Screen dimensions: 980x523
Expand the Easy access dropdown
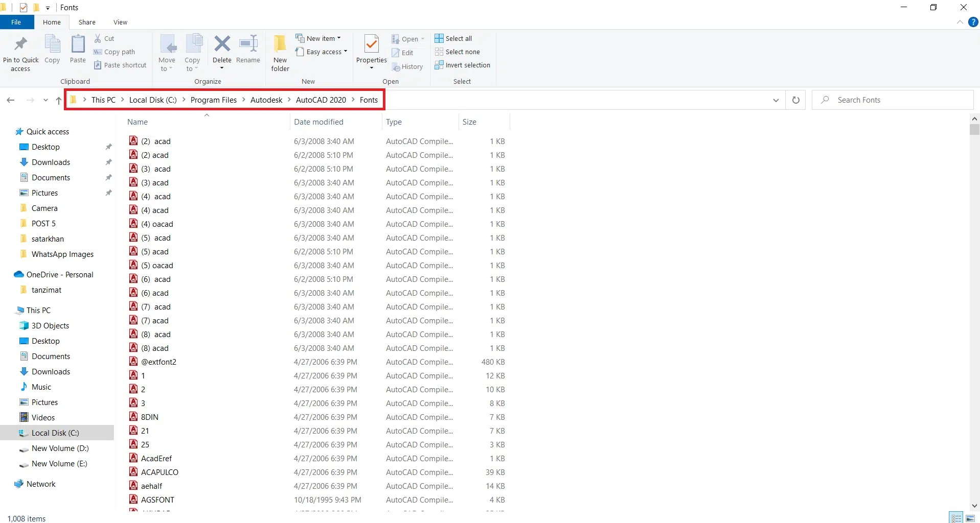click(x=322, y=52)
